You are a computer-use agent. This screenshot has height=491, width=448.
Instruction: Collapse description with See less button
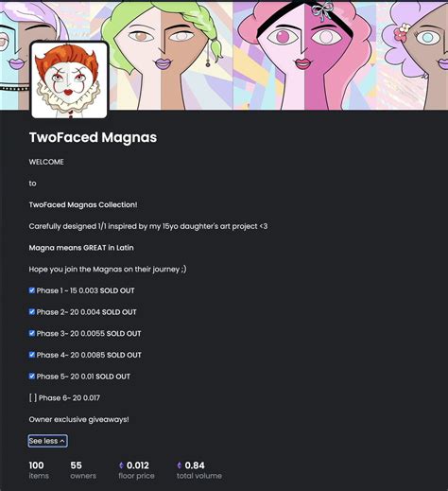[47, 441]
